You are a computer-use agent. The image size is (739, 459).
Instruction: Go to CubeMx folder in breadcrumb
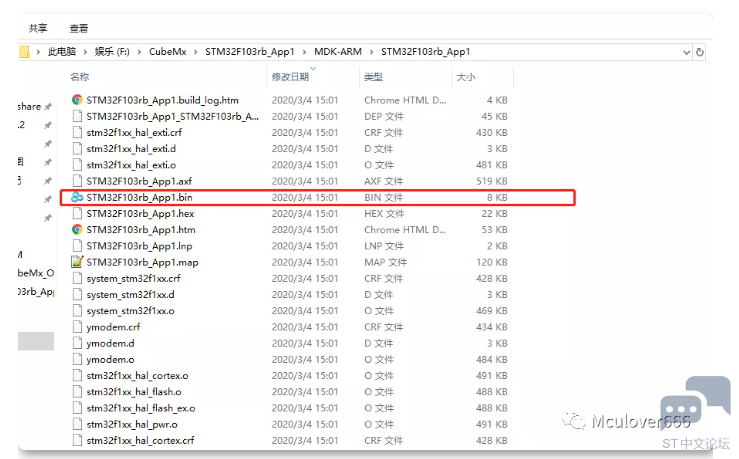tap(168, 52)
